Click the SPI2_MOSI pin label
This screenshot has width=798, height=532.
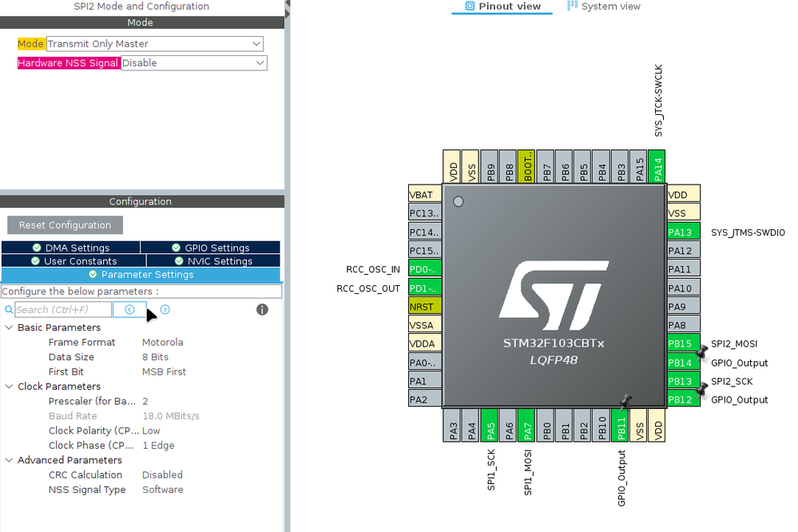pos(734,343)
